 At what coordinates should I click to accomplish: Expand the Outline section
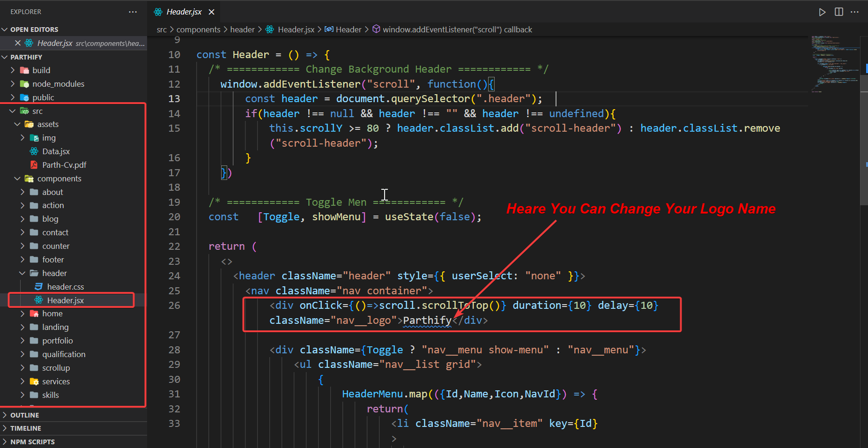click(24, 415)
